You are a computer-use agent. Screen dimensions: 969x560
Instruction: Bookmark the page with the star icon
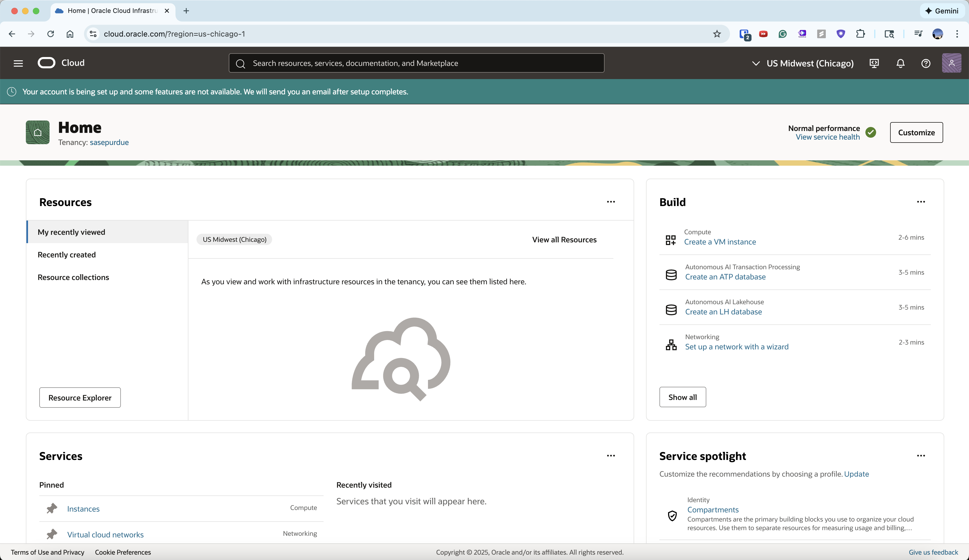(717, 34)
